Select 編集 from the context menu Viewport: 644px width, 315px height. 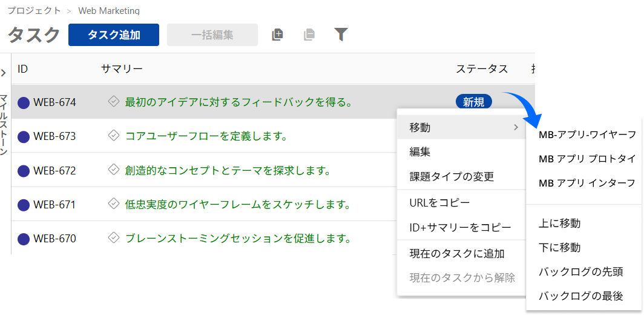coord(420,152)
